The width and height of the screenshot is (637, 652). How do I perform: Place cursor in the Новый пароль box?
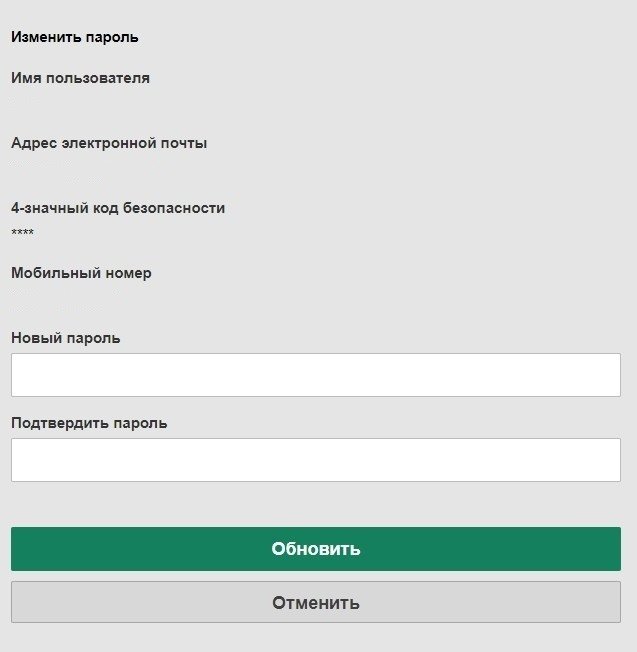point(316,375)
